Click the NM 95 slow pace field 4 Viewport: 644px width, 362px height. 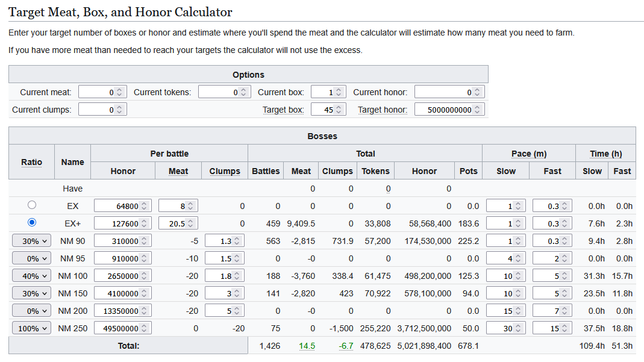click(506, 258)
